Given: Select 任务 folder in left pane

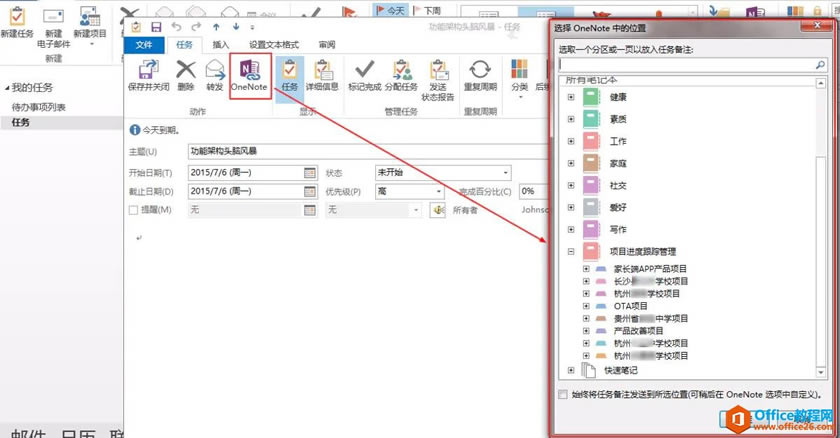Looking at the screenshot, I should pyautogui.click(x=21, y=123).
